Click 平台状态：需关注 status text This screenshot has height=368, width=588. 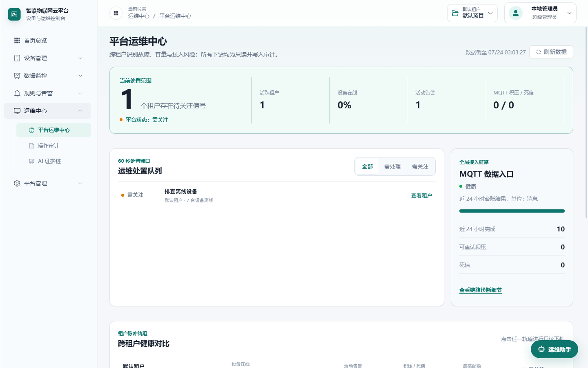(x=147, y=120)
